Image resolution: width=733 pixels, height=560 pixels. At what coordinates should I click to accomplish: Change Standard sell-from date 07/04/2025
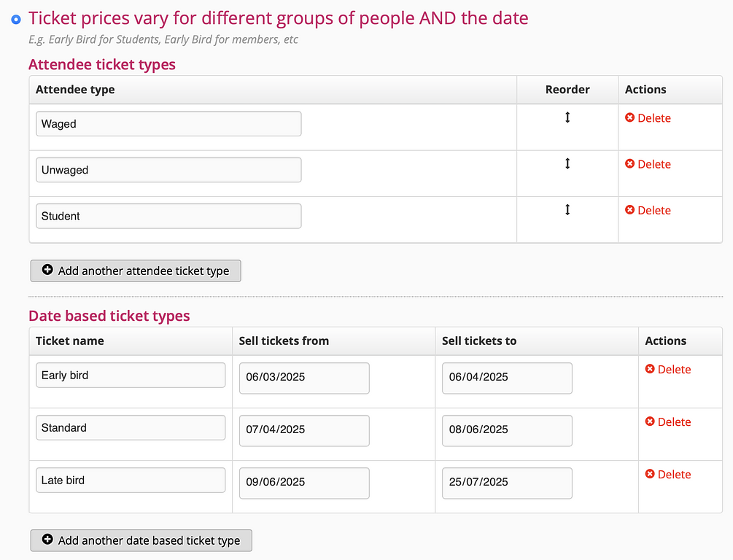click(x=304, y=430)
